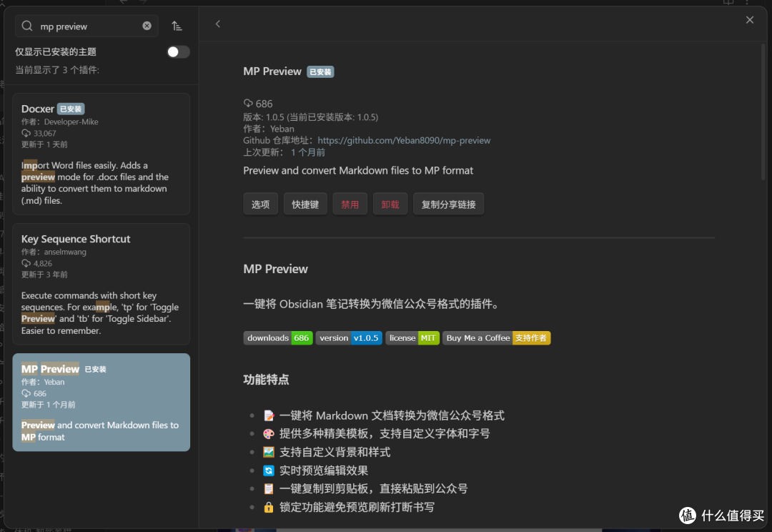Click the version v1.0.5 badge
Screen dimensions: 772x532
tap(349, 338)
